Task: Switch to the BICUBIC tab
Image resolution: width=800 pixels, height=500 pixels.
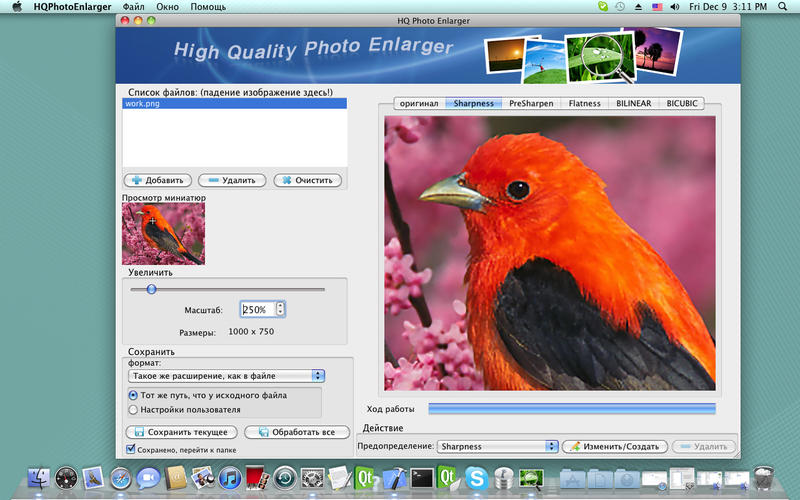Action: point(682,103)
